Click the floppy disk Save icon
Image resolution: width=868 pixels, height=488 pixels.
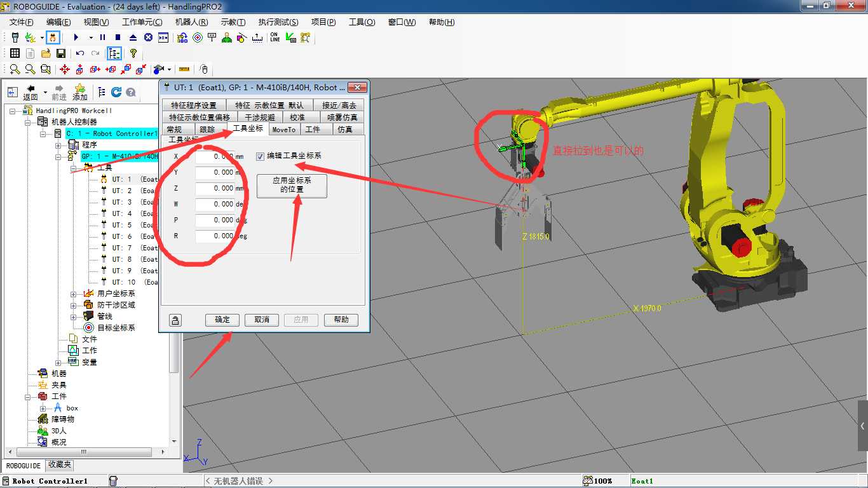61,53
